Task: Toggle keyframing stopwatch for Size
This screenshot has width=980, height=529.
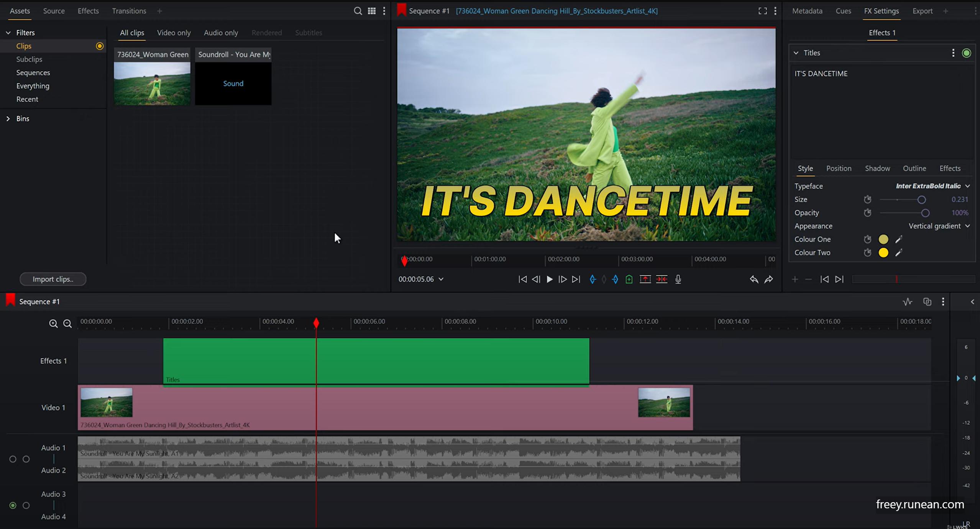Action: pyautogui.click(x=868, y=200)
